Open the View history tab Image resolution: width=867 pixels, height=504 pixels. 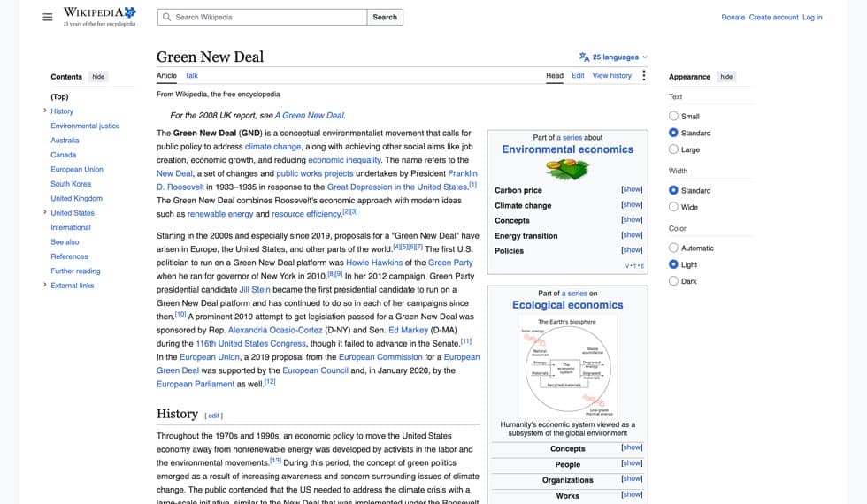click(x=611, y=76)
